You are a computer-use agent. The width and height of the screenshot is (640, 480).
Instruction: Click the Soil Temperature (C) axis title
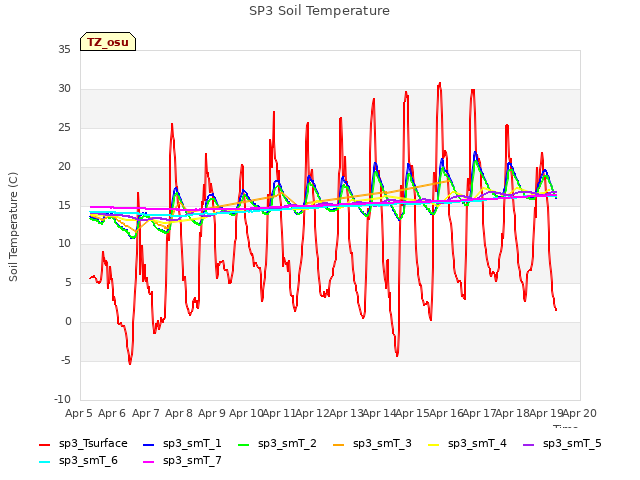click(13, 227)
